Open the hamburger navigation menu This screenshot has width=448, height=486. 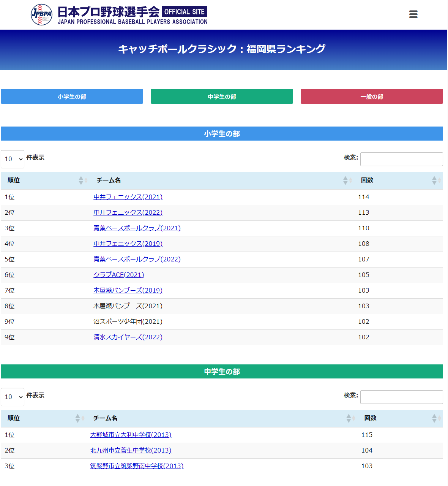point(413,14)
